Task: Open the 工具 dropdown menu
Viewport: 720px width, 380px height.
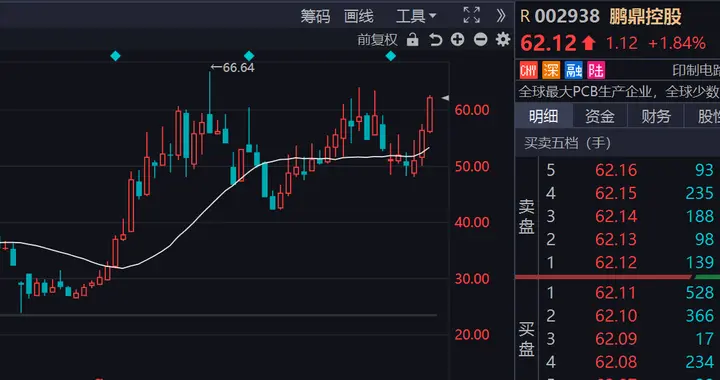Action: point(416,17)
